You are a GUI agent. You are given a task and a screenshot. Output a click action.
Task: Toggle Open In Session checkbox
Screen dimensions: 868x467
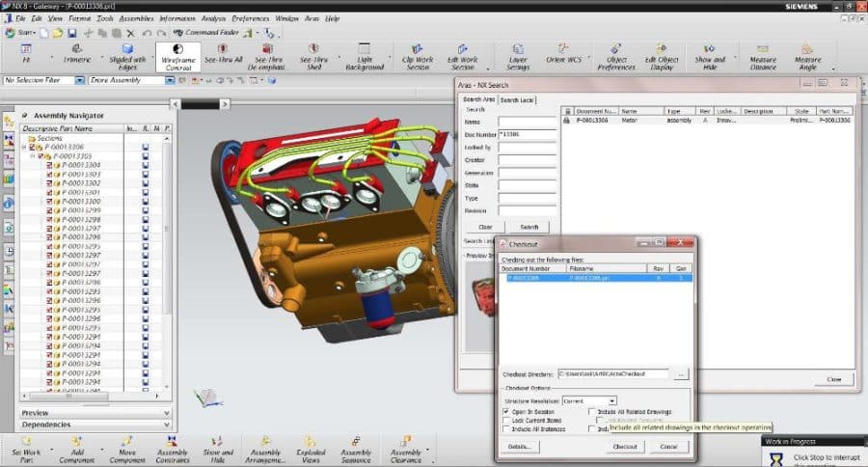click(506, 412)
